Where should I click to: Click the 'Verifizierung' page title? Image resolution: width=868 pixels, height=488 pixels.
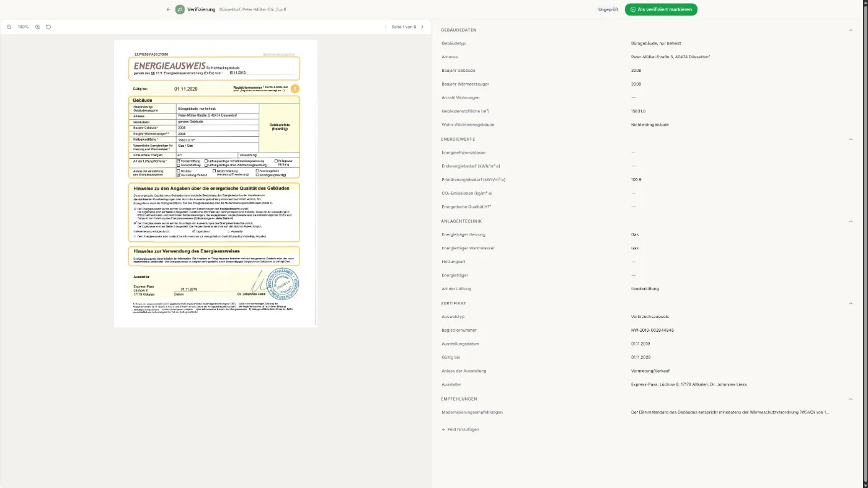tap(201, 9)
